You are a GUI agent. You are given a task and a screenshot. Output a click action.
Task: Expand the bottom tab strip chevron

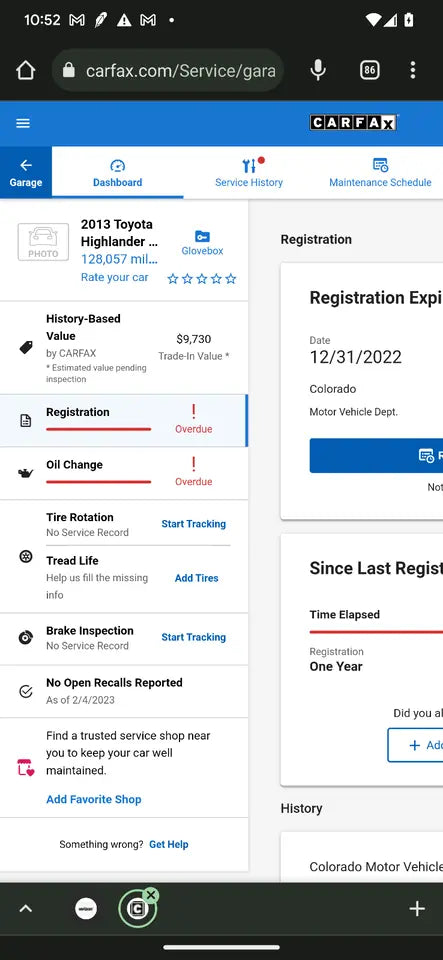pos(25,909)
